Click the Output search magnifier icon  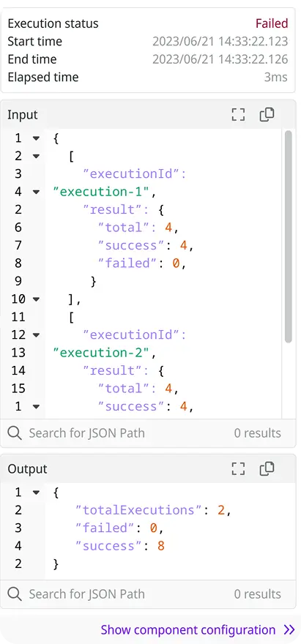click(x=15, y=594)
